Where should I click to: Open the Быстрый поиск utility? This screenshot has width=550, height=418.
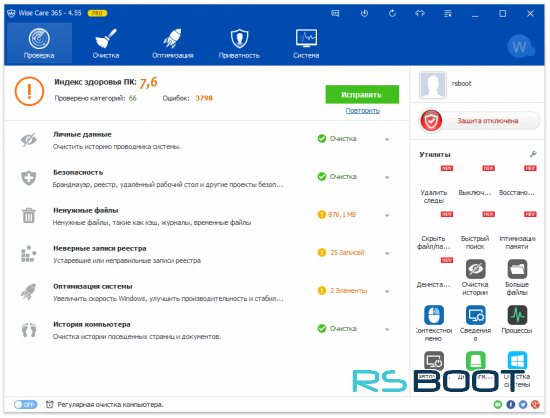(475, 231)
